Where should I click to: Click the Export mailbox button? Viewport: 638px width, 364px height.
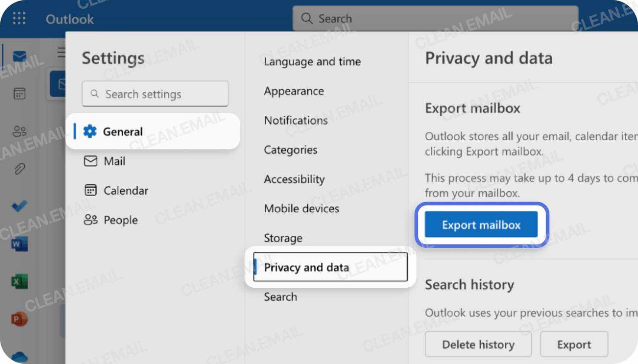tap(481, 224)
